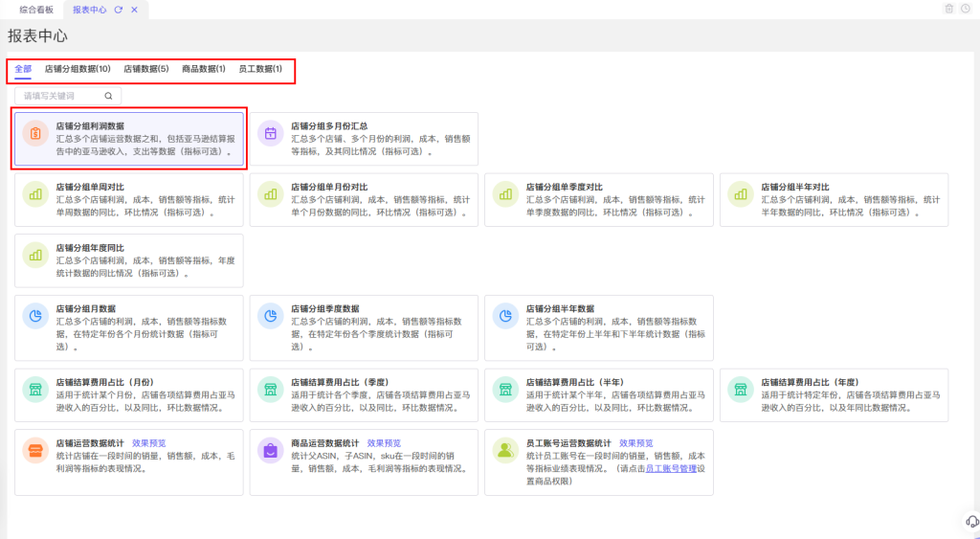Click the 员工账号运营数据统计 person icon
The image size is (980, 539).
point(505,451)
